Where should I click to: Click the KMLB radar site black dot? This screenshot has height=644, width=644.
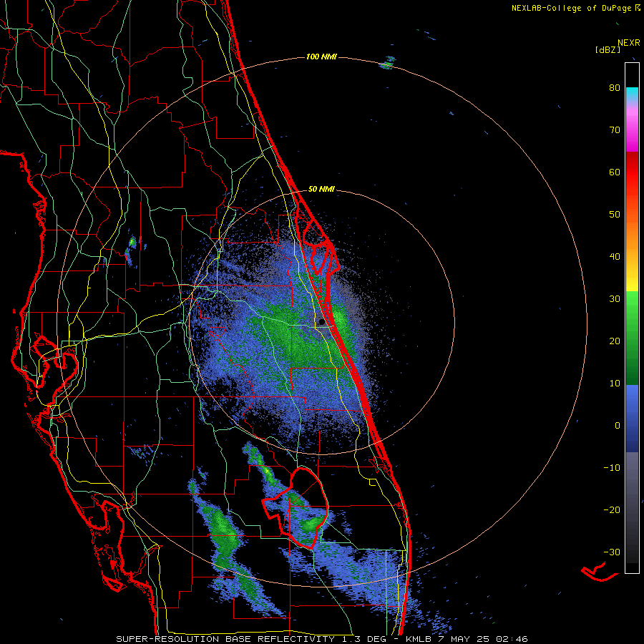(321, 322)
